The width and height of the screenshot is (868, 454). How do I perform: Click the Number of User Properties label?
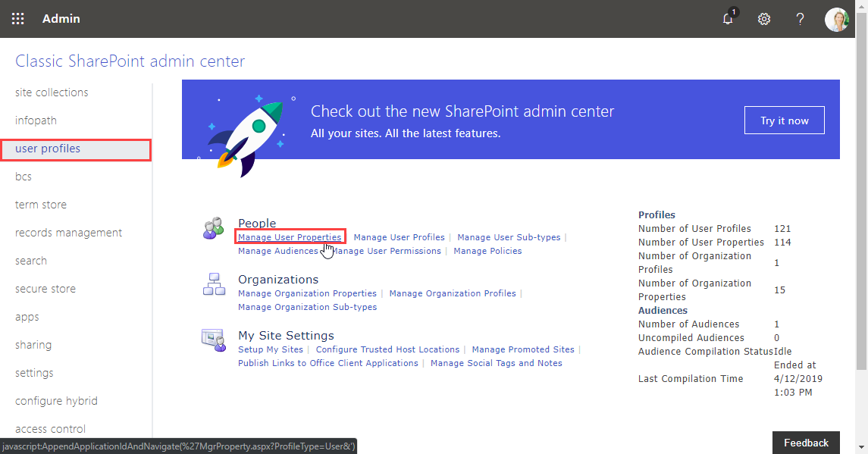point(700,243)
